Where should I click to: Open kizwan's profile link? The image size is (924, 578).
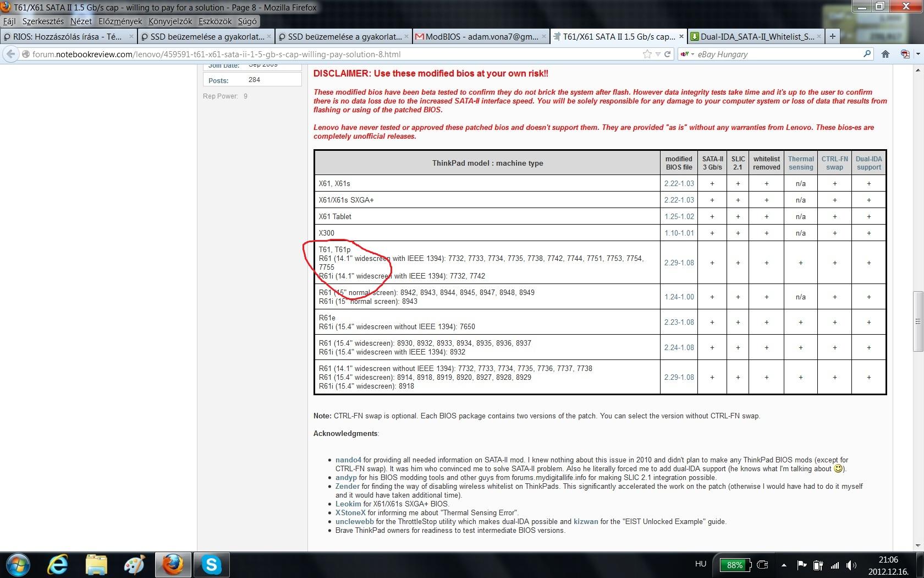[x=586, y=521]
